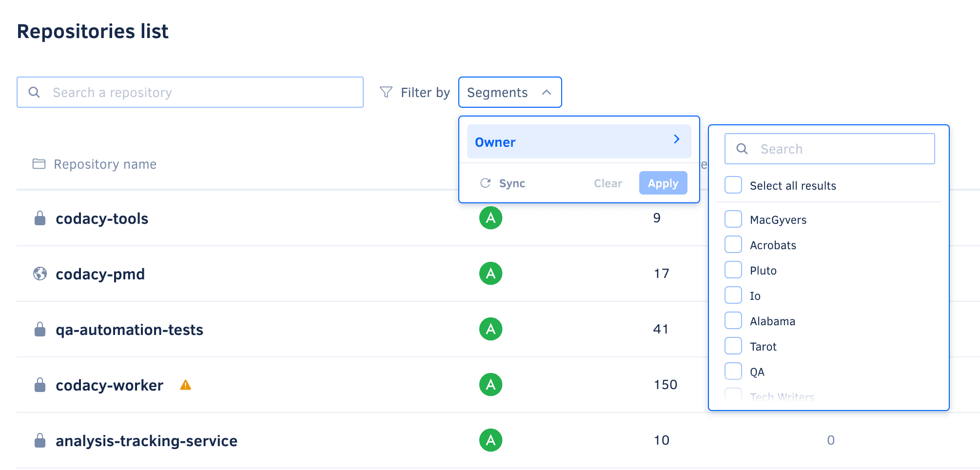Click the sync icon in the filter panel
This screenshot has width=980, height=470.
(x=485, y=183)
